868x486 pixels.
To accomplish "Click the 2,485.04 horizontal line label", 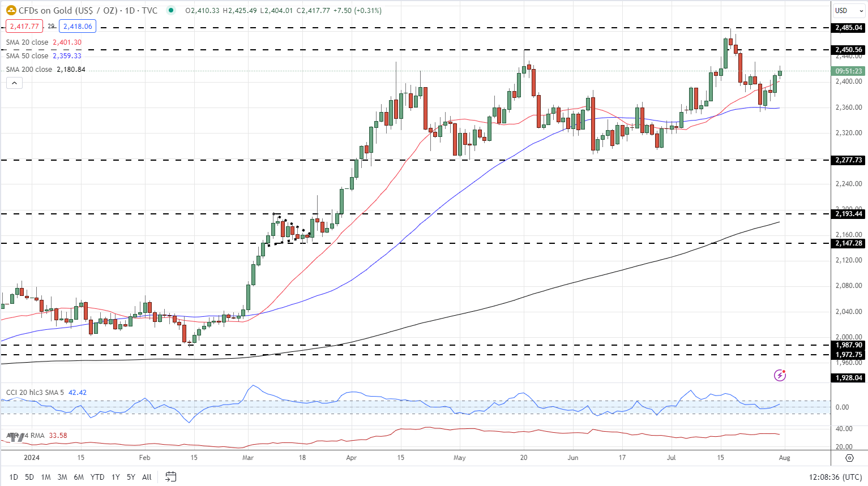I will click(849, 28).
